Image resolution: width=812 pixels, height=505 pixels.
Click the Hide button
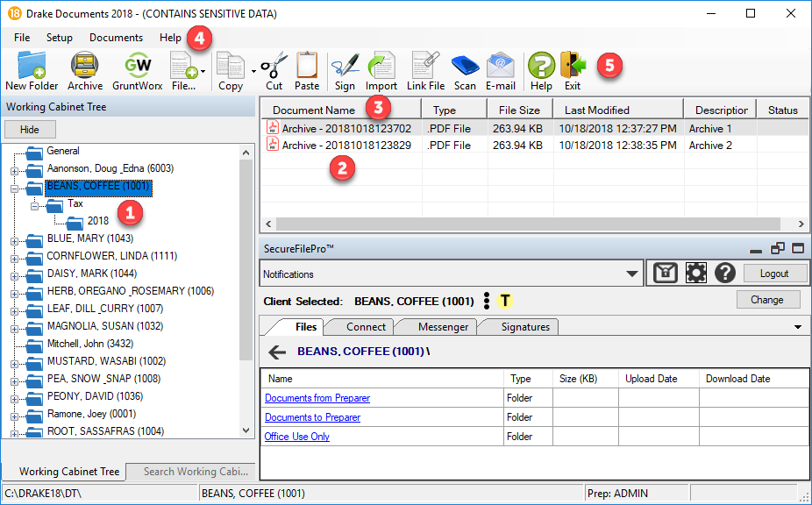point(30,130)
